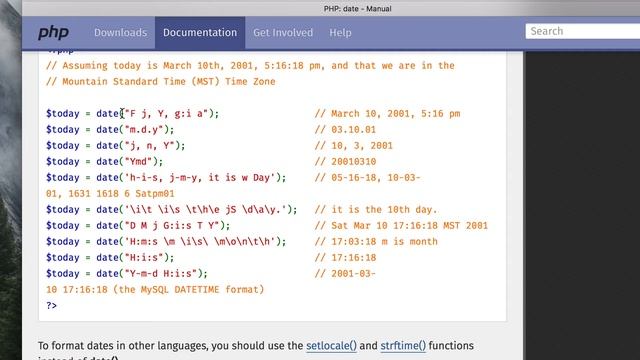Click the comment '// 20010310'
The height and width of the screenshot is (360, 640).
[345, 162]
